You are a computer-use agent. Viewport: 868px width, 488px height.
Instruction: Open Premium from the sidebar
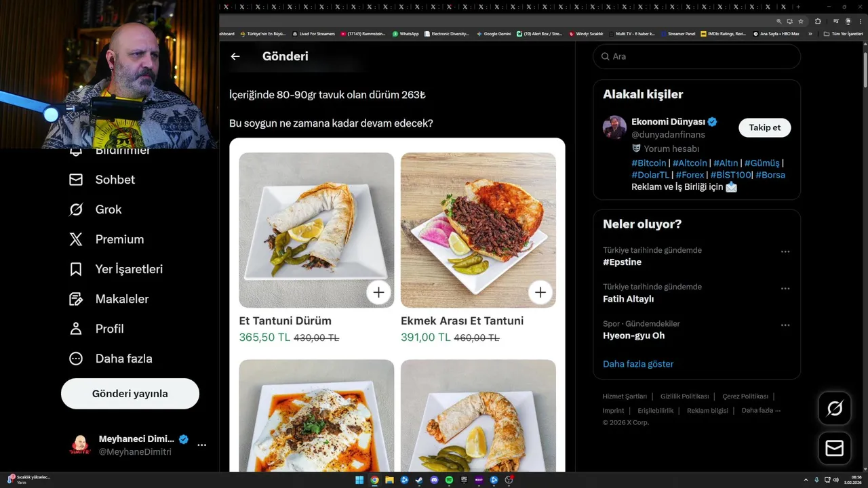pos(106,239)
